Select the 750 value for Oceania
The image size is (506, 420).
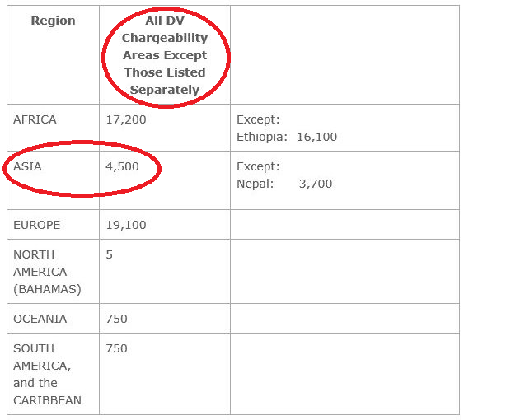pos(116,319)
